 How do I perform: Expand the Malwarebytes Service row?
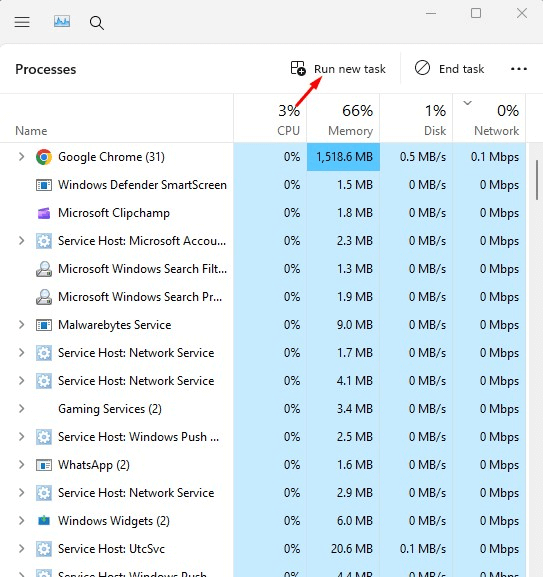point(22,325)
